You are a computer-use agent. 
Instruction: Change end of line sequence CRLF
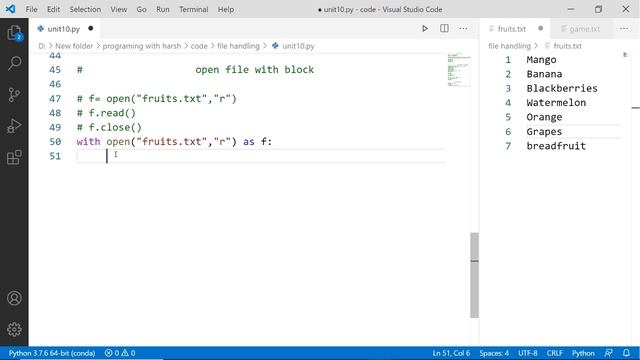click(555, 353)
